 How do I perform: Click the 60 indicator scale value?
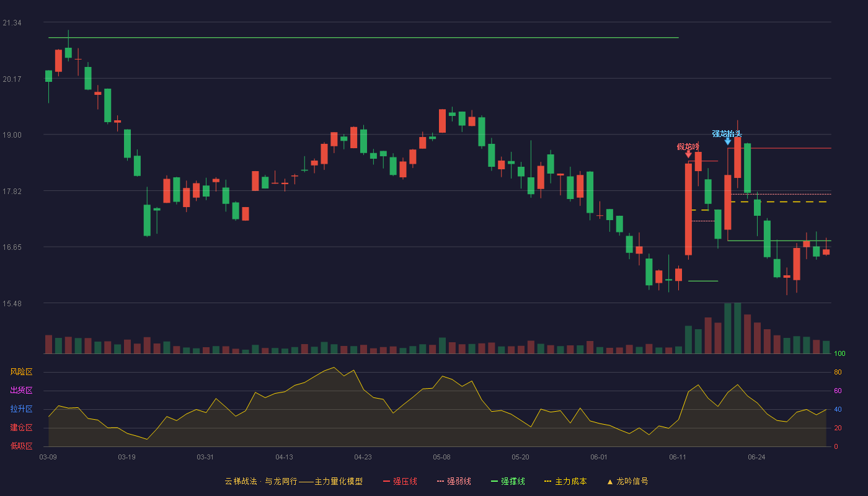click(838, 391)
